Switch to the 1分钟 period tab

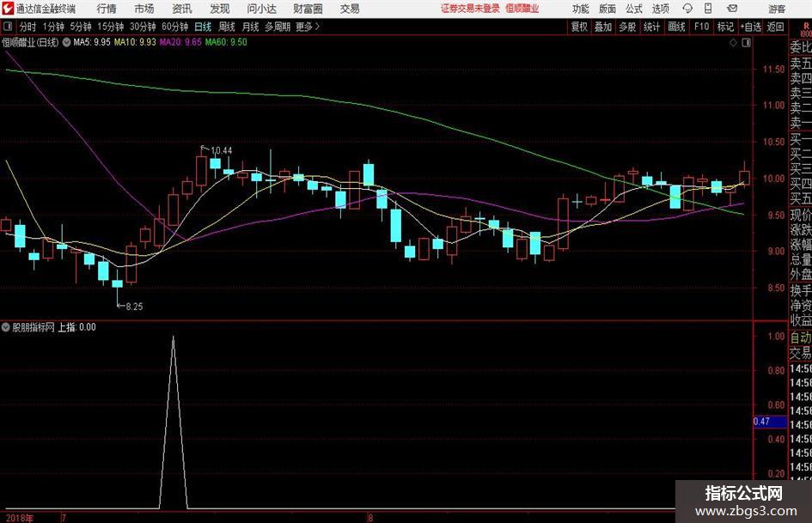click(x=52, y=27)
